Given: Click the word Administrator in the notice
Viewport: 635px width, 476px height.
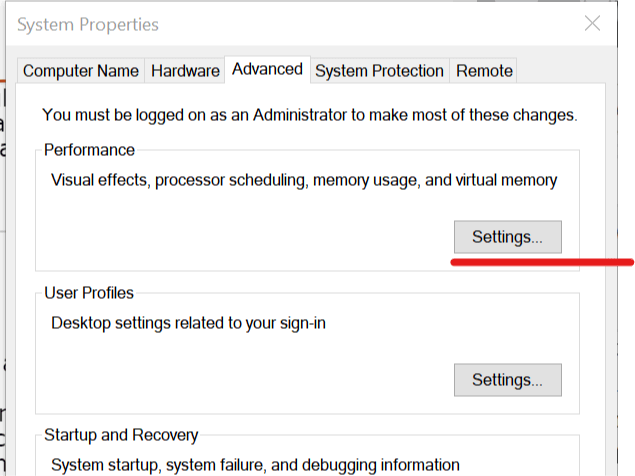Looking at the screenshot, I should coord(300,115).
